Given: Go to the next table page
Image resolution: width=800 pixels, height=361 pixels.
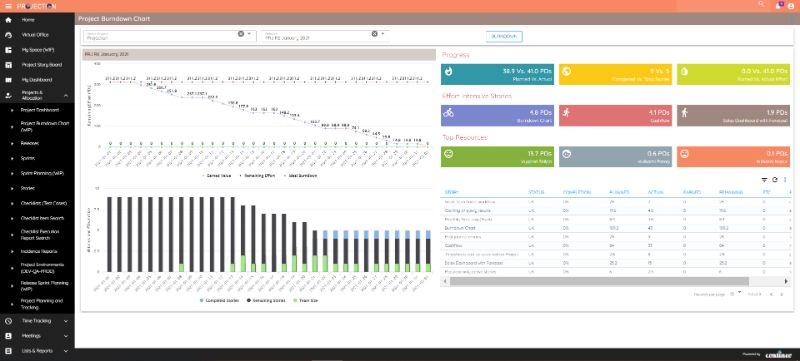Looking at the screenshot, I should [x=782, y=294].
